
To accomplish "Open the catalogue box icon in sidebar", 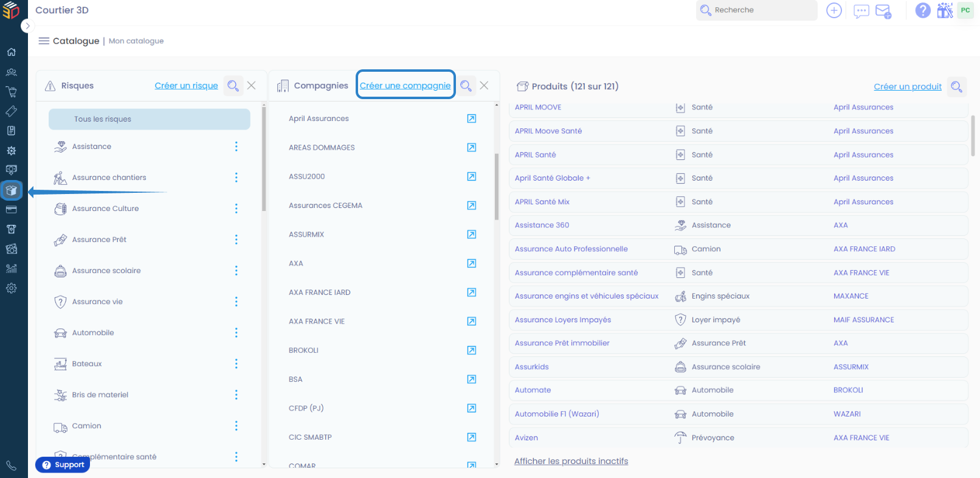I will click(x=11, y=190).
